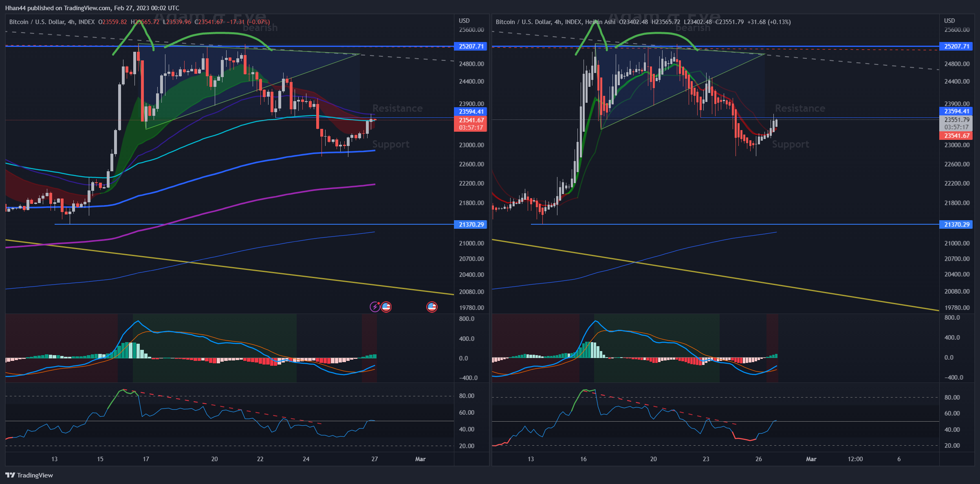Click the −400.0 MACD scale value on the left chart
Screen dimensions: 980x484
(468, 378)
